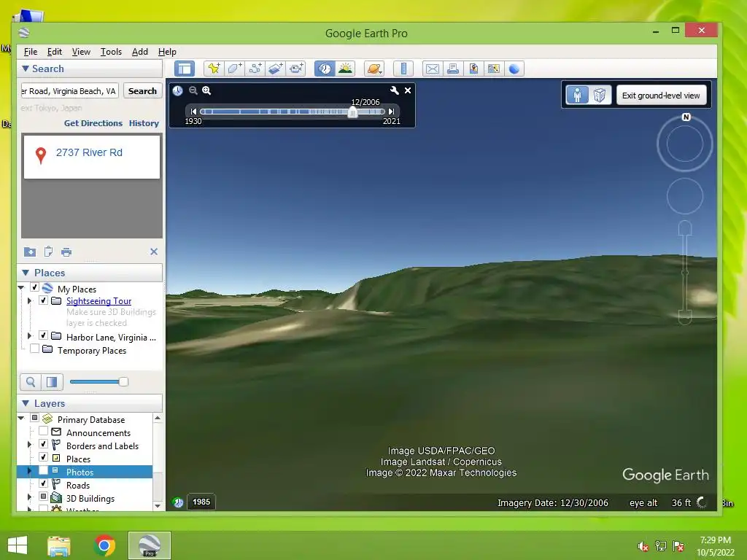Click the search address input field
Image resolution: width=747 pixels, height=560 pixels.
pyautogui.click(x=69, y=91)
